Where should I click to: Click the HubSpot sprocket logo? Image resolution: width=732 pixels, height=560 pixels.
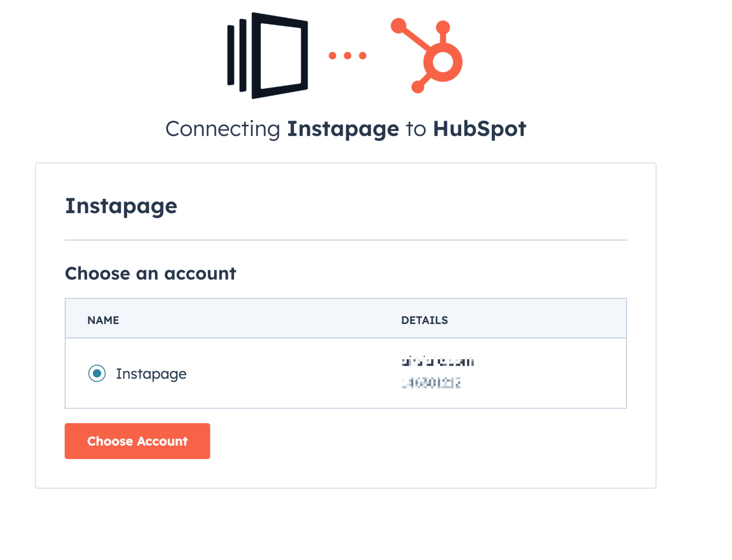[426, 56]
